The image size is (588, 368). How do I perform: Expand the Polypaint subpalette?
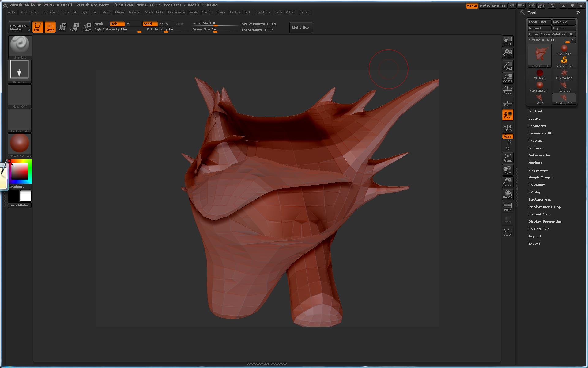tap(536, 185)
